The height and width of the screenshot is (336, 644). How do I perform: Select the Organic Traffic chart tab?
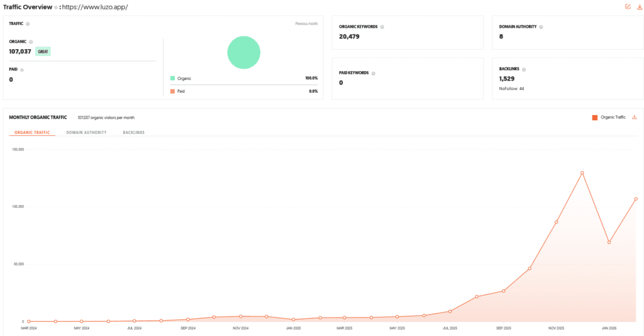click(32, 133)
